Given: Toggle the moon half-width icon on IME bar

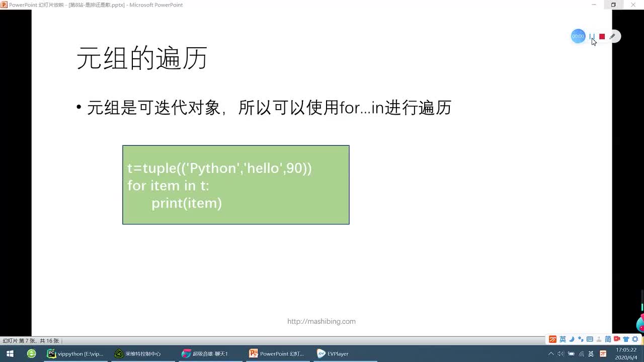Looking at the screenshot, I should click(x=572, y=339).
